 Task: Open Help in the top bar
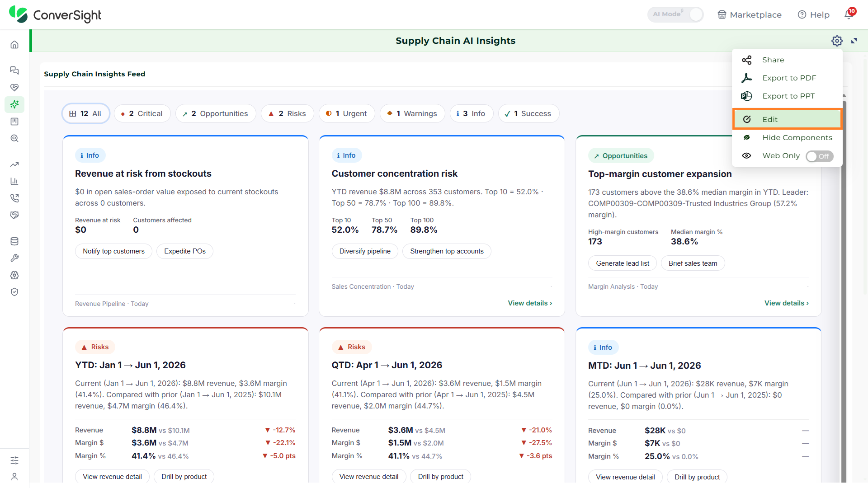[814, 14]
